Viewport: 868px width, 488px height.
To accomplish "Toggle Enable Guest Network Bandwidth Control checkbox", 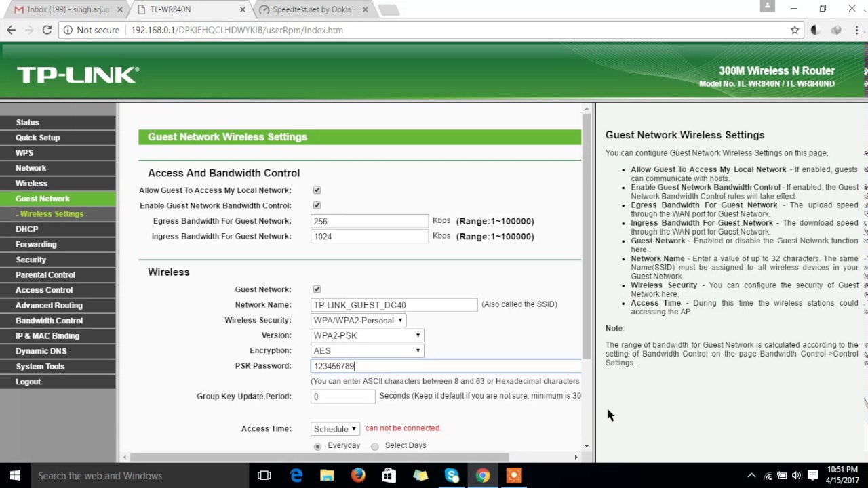I will tap(317, 205).
